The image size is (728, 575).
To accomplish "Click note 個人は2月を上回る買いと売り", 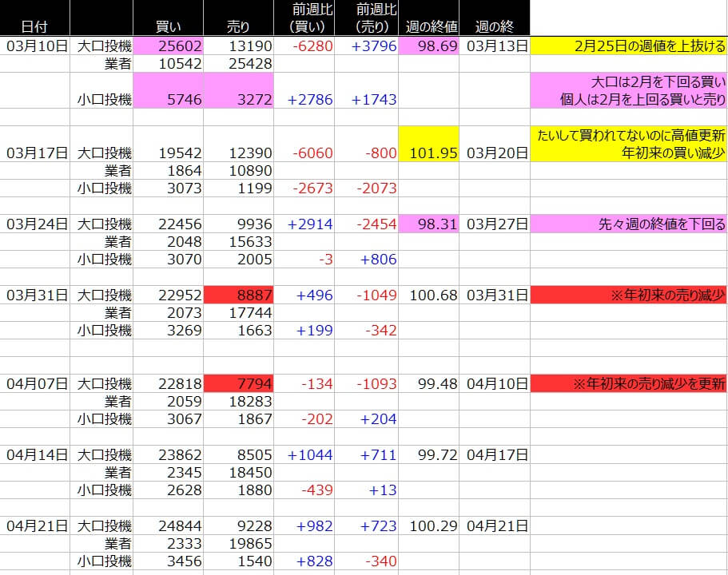I will 642,99.
